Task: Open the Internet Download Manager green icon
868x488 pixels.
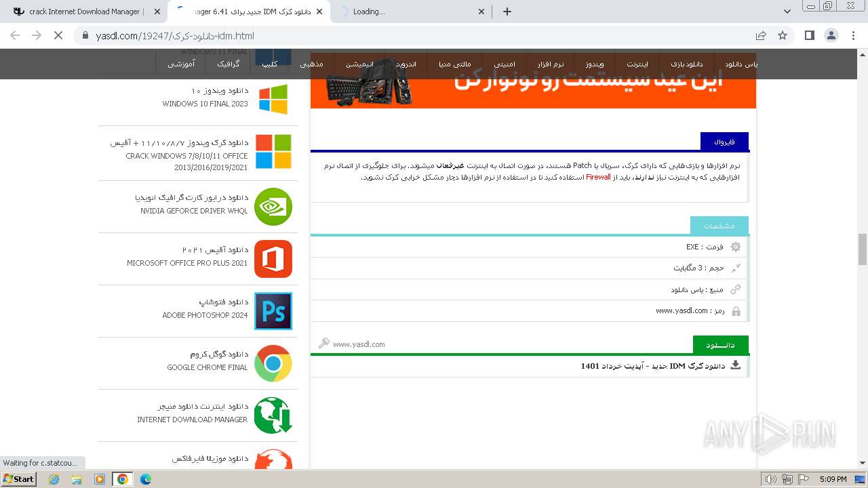Action: (x=273, y=415)
